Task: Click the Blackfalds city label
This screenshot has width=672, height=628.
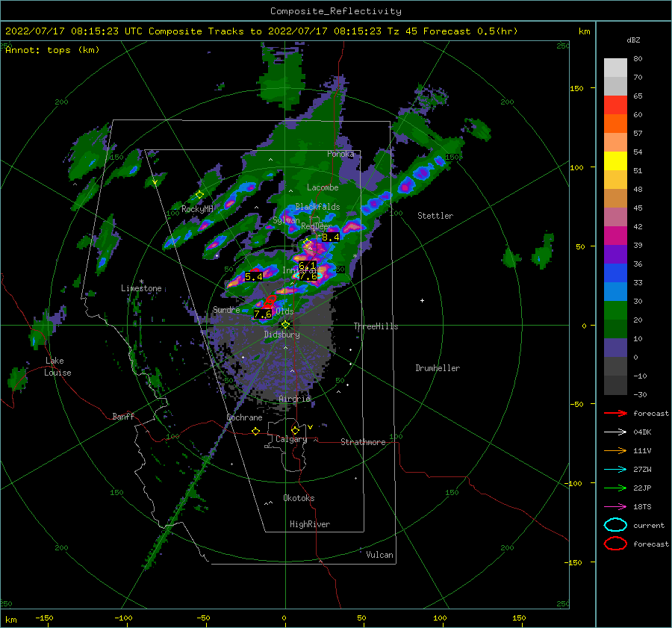Action: [x=317, y=207]
